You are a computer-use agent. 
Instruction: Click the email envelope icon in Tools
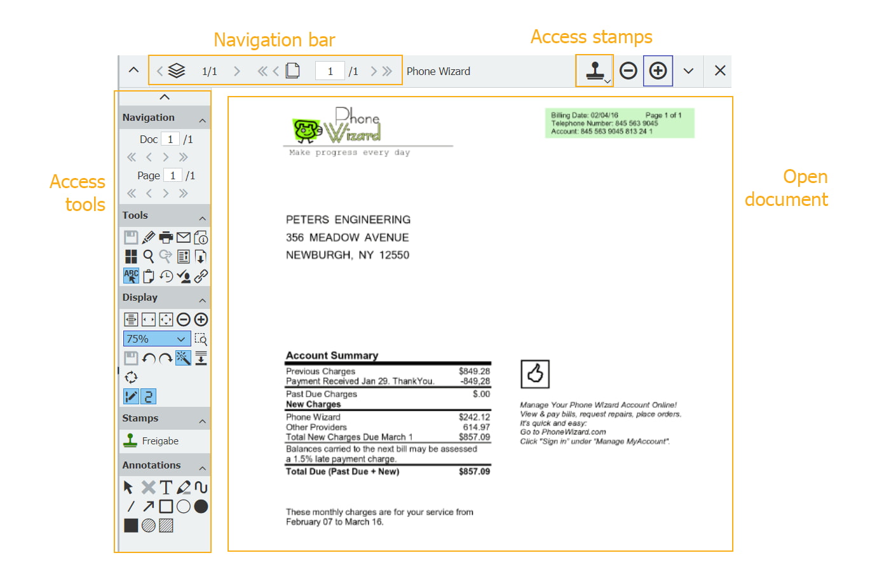184,238
